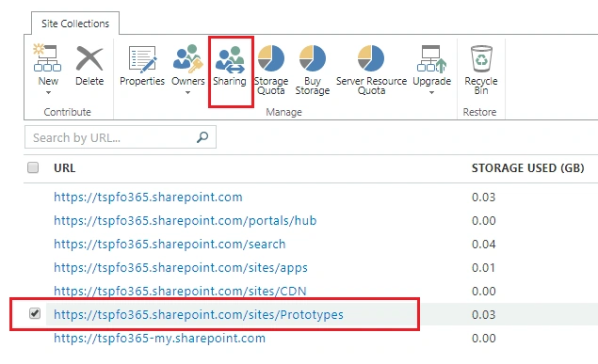Select the 0.03 value in Prototypes row
The width and height of the screenshot is (598, 364).
pos(484,314)
